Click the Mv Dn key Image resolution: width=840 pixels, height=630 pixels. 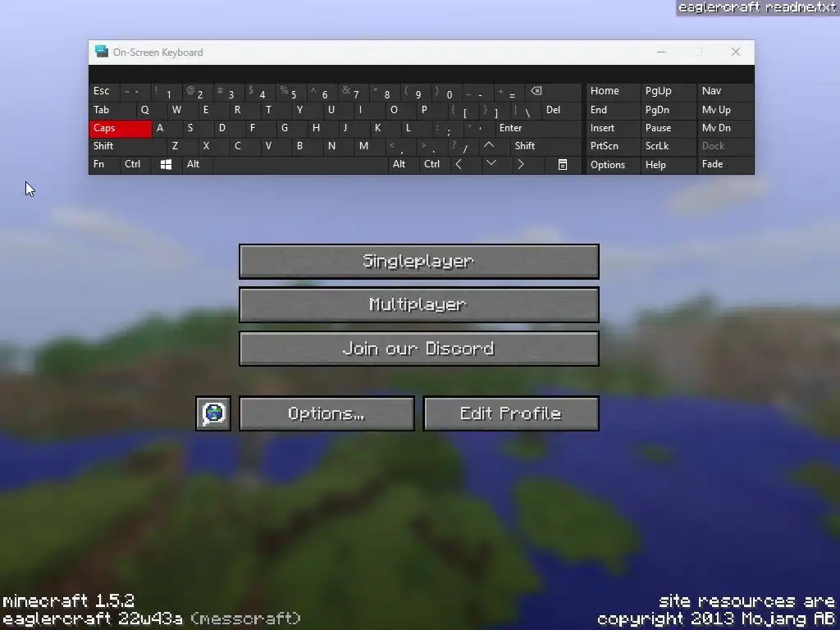click(725, 129)
